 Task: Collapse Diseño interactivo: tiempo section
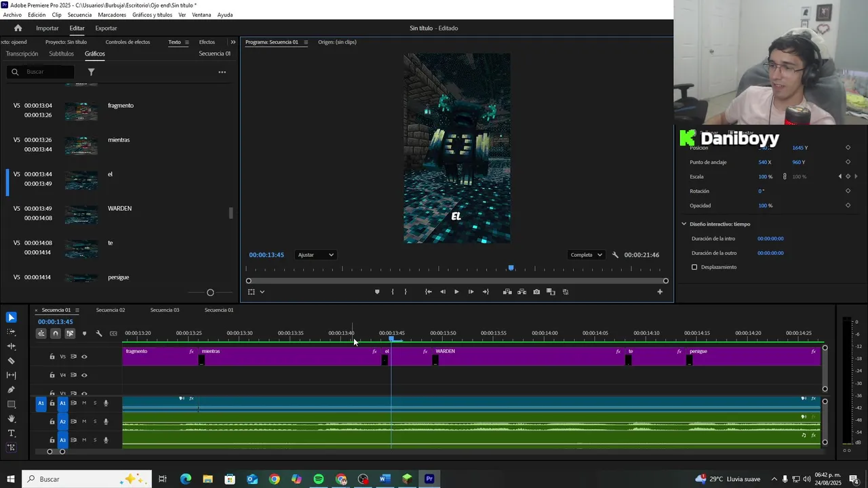click(x=684, y=224)
